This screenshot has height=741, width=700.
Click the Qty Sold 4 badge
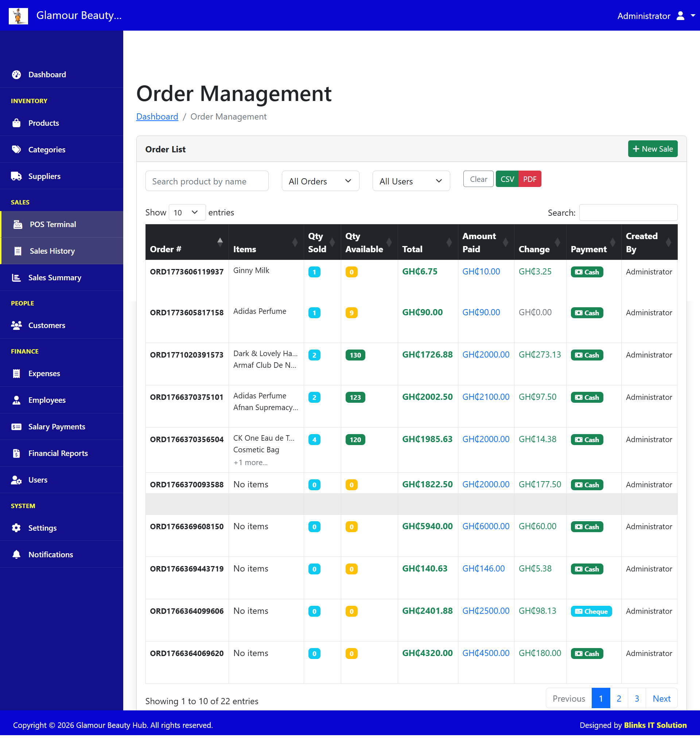click(314, 440)
